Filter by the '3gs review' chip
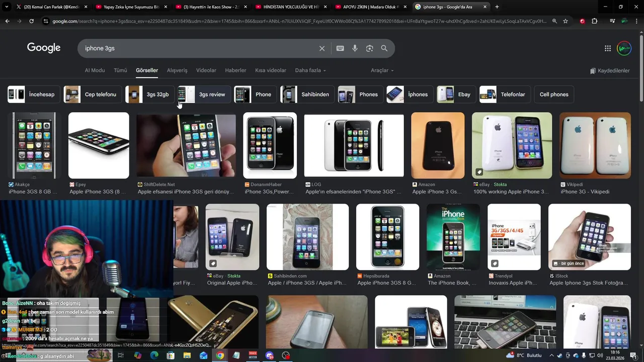The width and height of the screenshot is (644, 362). coord(204,95)
